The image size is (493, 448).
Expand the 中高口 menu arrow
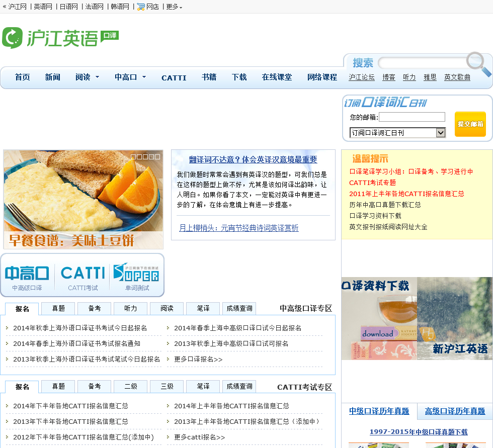(144, 77)
